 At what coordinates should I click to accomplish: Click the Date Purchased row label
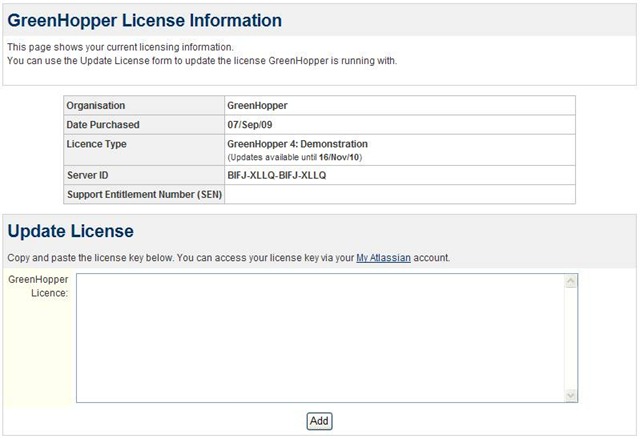[x=103, y=125]
